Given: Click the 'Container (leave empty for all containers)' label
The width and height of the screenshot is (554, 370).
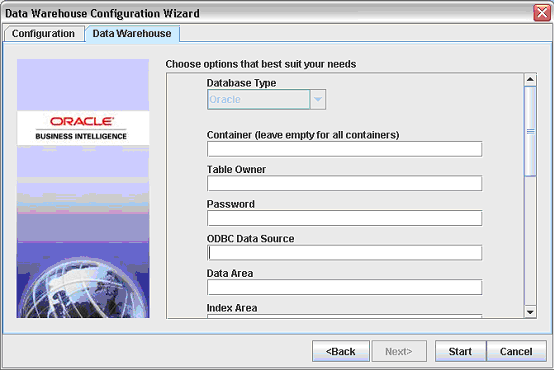Looking at the screenshot, I should click(x=303, y=135).
